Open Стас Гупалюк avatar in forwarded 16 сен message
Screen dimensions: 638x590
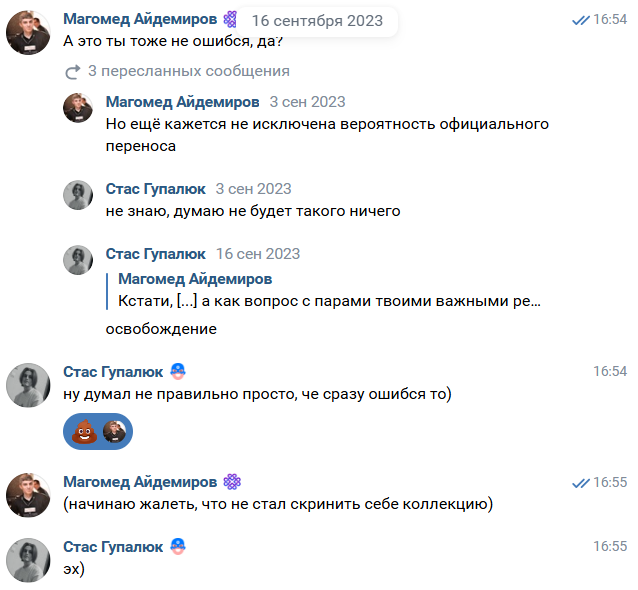[78, 260]
